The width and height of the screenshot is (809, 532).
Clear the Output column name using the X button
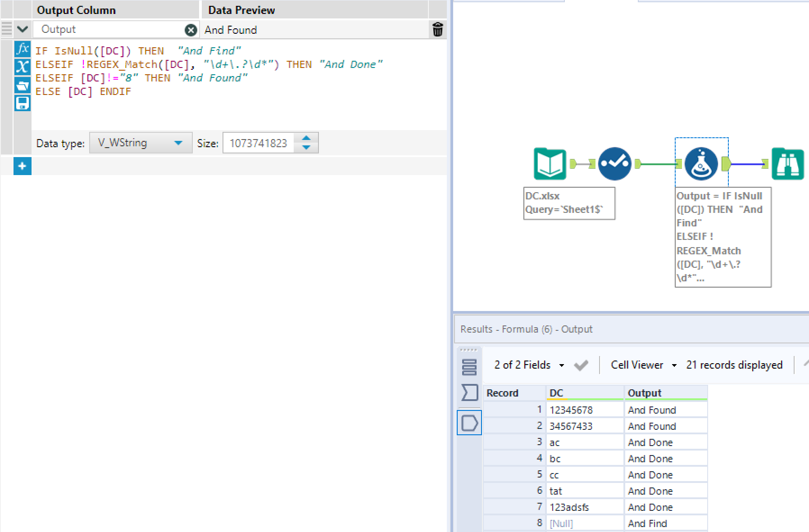click(191, 30)
